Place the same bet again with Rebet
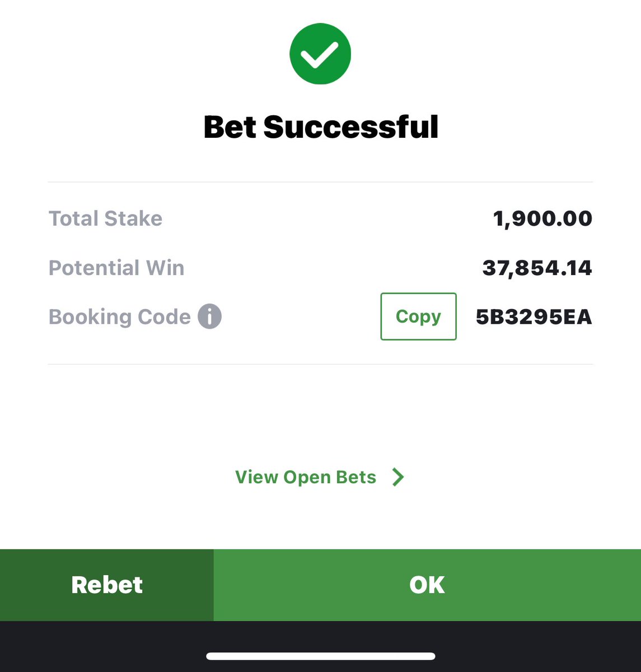The height and width of the screenshot is (672, 641). (107, 585)
